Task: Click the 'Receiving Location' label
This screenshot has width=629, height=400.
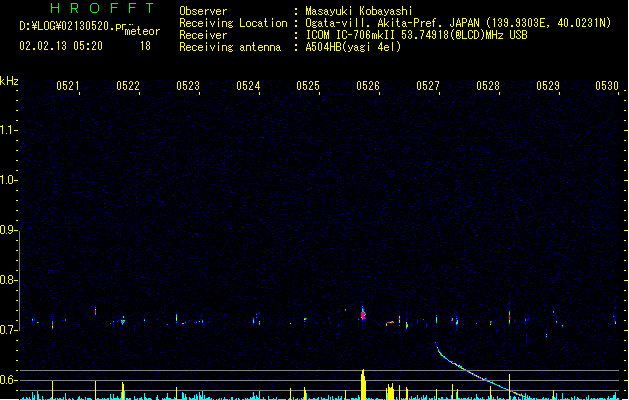Action: tap(233, 23)
